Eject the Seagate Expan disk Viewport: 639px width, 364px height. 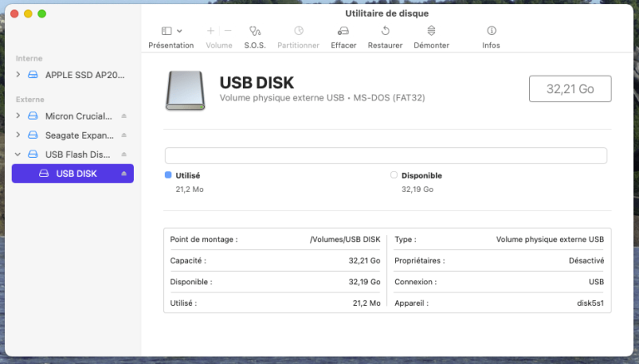[x=124, y=135]
